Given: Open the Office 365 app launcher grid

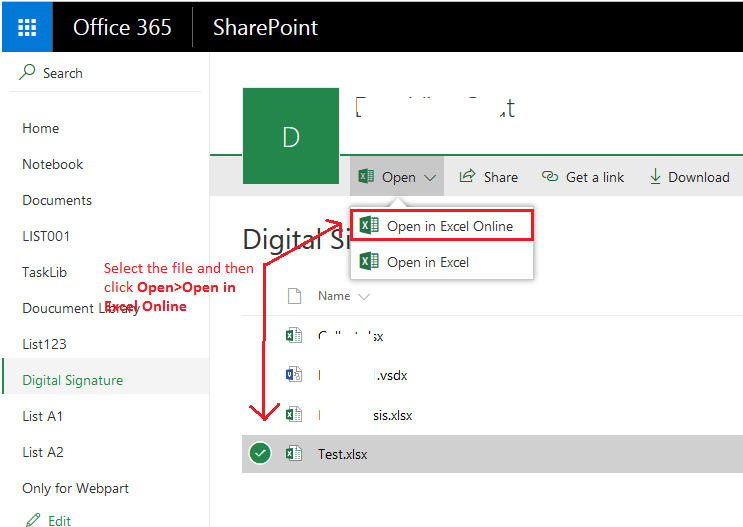Looking at the screenshot, I should tap(27, 27).
